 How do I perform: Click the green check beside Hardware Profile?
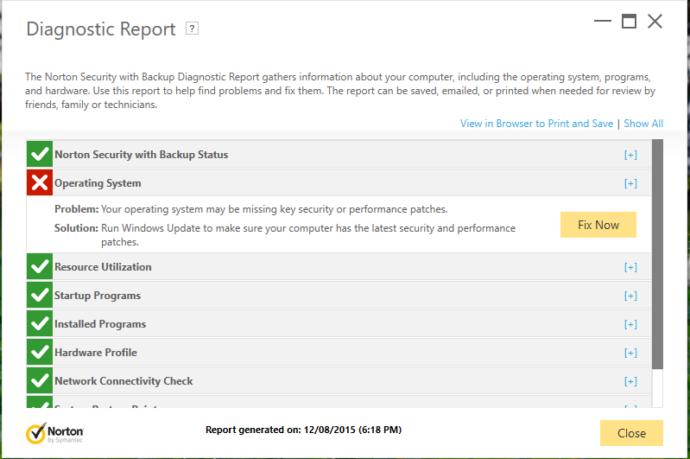coord(40,352)
